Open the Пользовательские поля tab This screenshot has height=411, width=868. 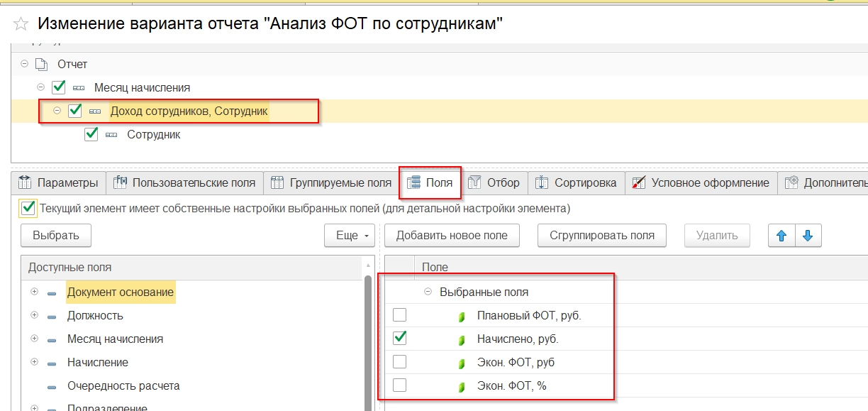tap(185, 182)
